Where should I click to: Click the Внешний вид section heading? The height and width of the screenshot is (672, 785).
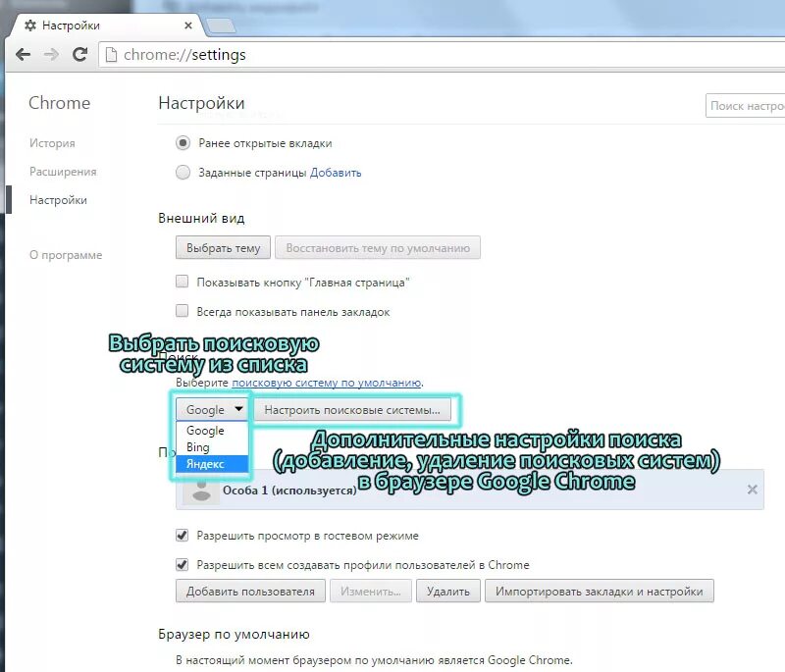pyautogui.click(x=201, y=218)
